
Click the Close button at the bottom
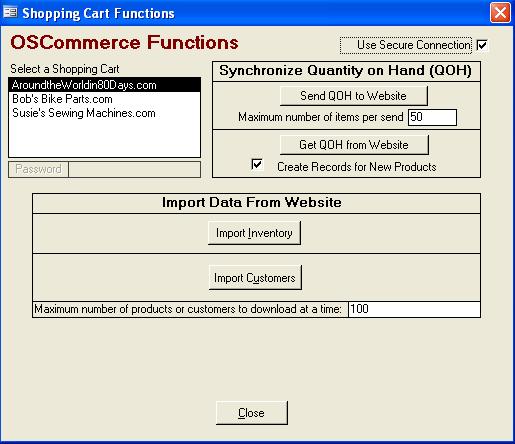(252, 413)
